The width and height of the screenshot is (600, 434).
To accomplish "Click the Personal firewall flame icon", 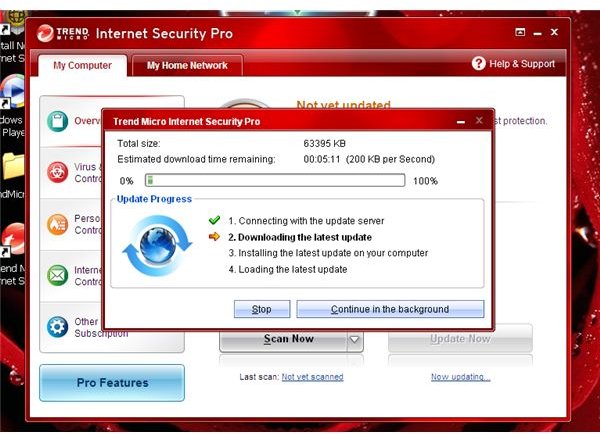I will pos(57,224).
